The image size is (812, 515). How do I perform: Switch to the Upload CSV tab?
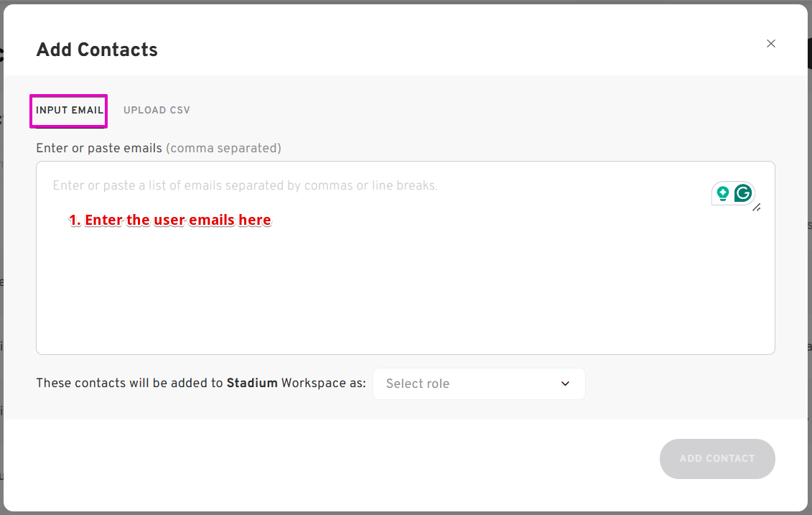coord(157,111)
